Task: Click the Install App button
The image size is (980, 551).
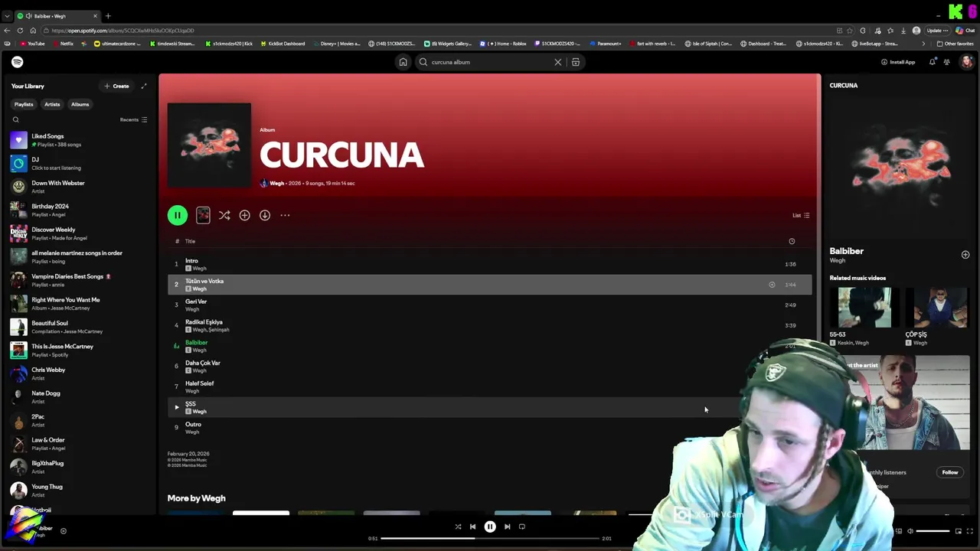Action: 898,62
